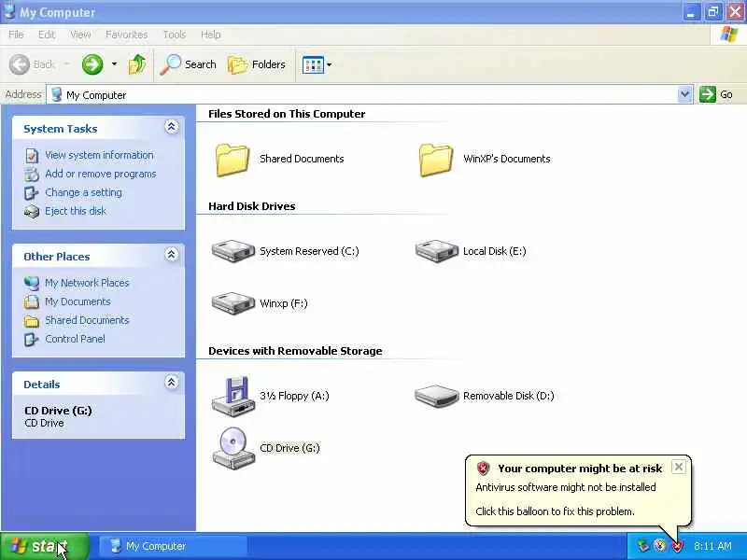Expand the Views dropdown arrow
Image resolution: width=747 pixels, height=560 pixels.
[x=330, y=64]
